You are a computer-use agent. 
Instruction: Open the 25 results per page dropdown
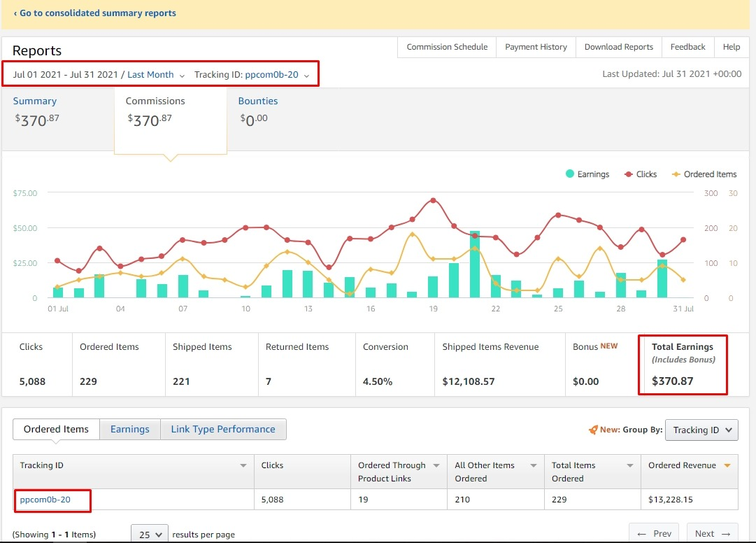coord(150,535)
